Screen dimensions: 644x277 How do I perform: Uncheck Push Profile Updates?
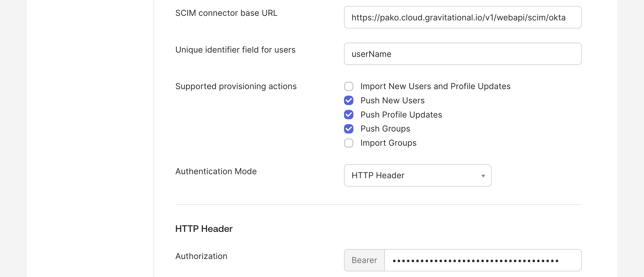349,115
